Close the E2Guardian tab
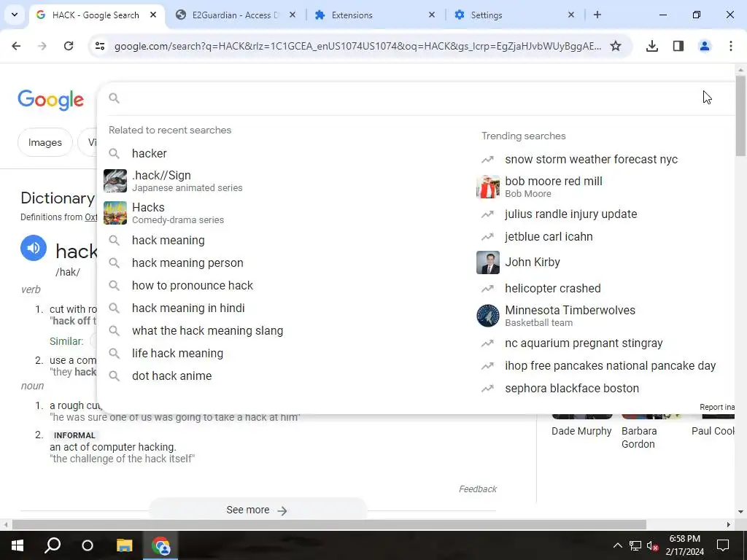This screenshot has width=747, height=560. tap(293, 15)
